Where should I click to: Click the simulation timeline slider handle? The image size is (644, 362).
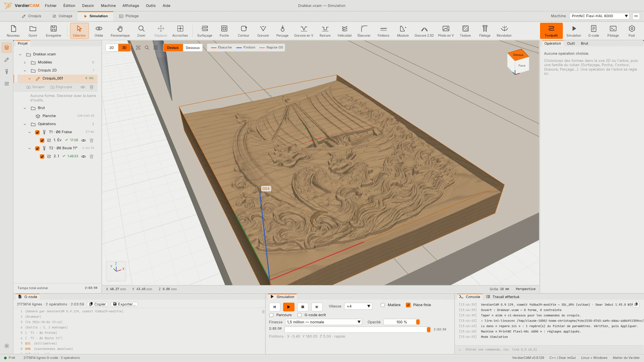pos(428,330)
